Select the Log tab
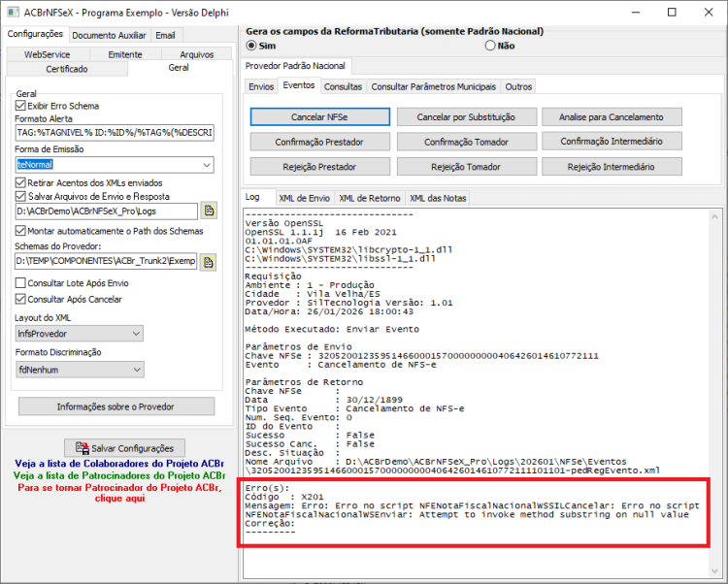 (252, 197)
